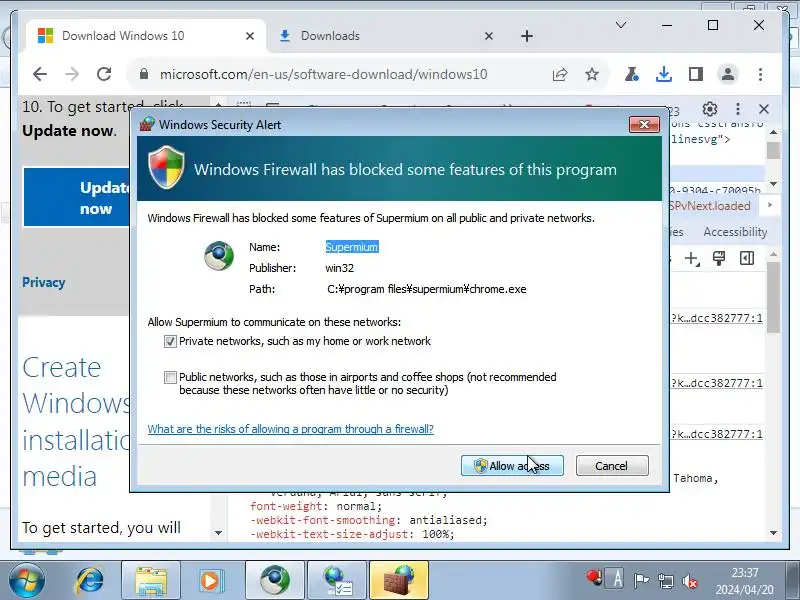Toggle the browser side panel
800x600 pixels.
pyautogui.click(x=696, y=74)
